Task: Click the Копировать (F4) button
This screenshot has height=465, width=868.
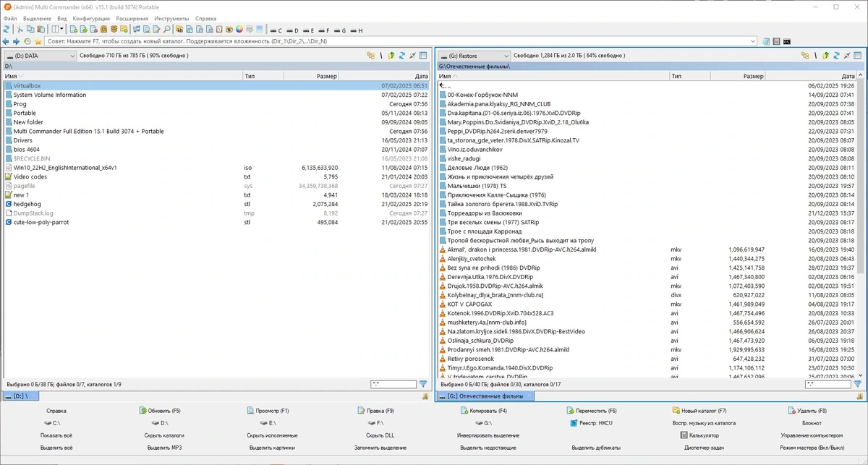Action: pos(483,411)
